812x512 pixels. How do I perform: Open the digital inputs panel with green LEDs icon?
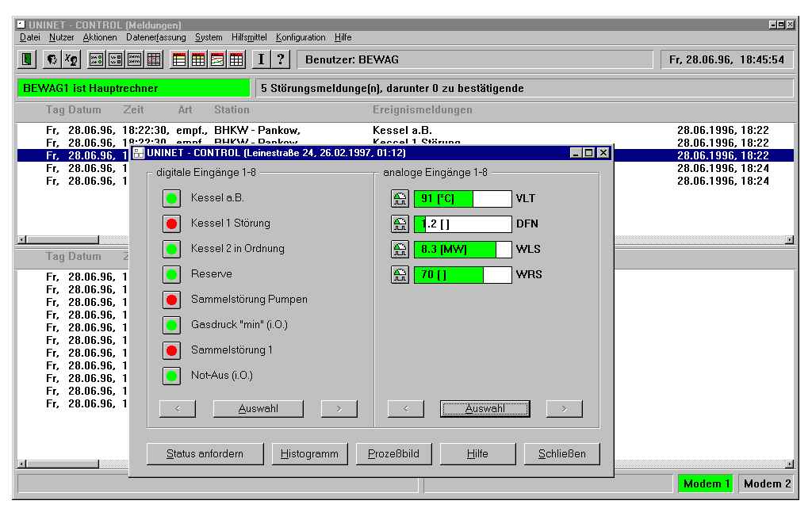[x=96, y=59]
